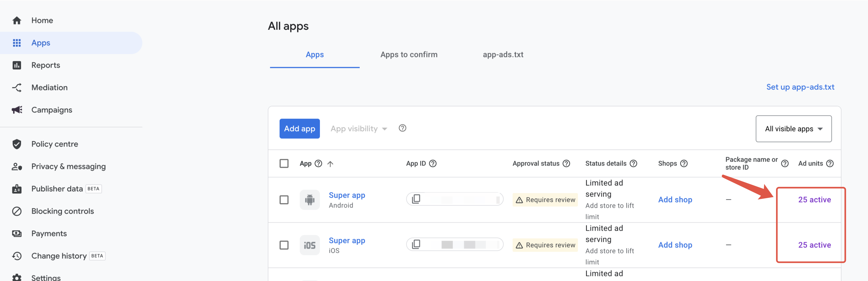This screenshot has height=281, width=868.
Task: Click the copy App ID icon for Android app
Action: click(416, 199)
